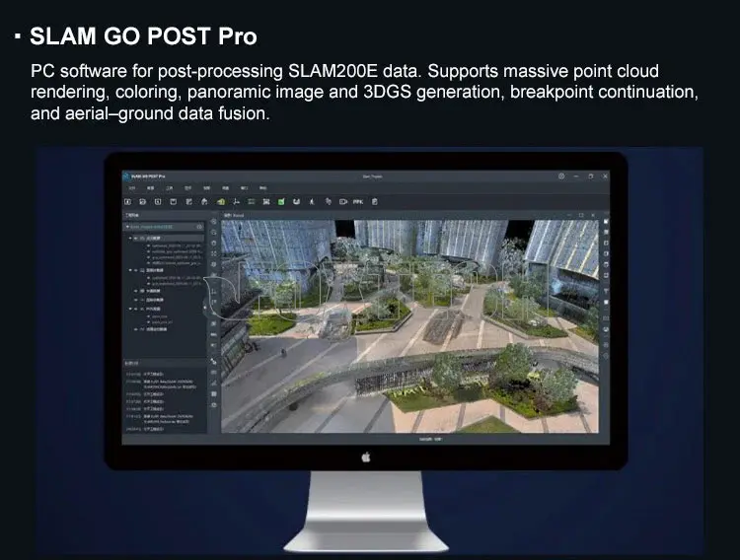Click the home icon in the toolbar
This screenshot has height=560, width=740.
[204, 202]
